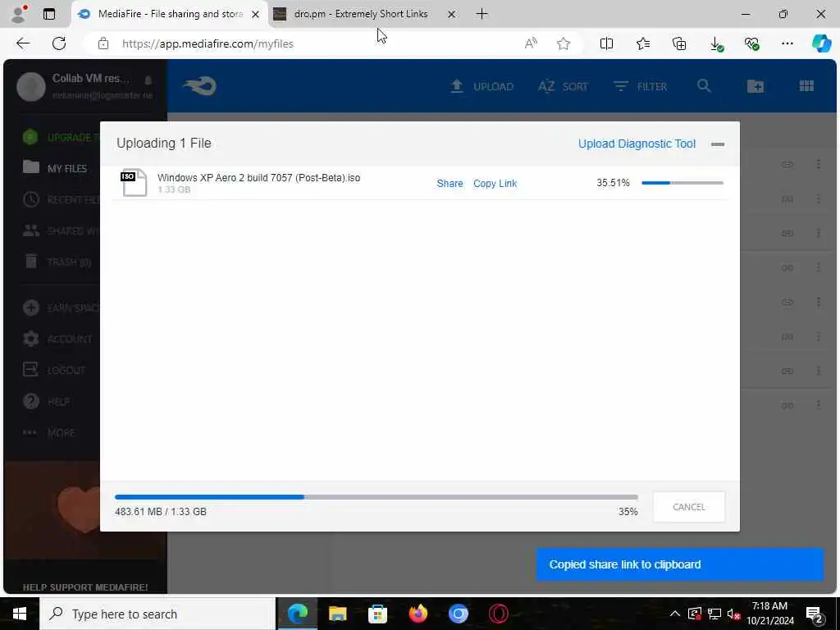
Task: Open File Explorer from the taskbar
Action: (x=337, y=614)
